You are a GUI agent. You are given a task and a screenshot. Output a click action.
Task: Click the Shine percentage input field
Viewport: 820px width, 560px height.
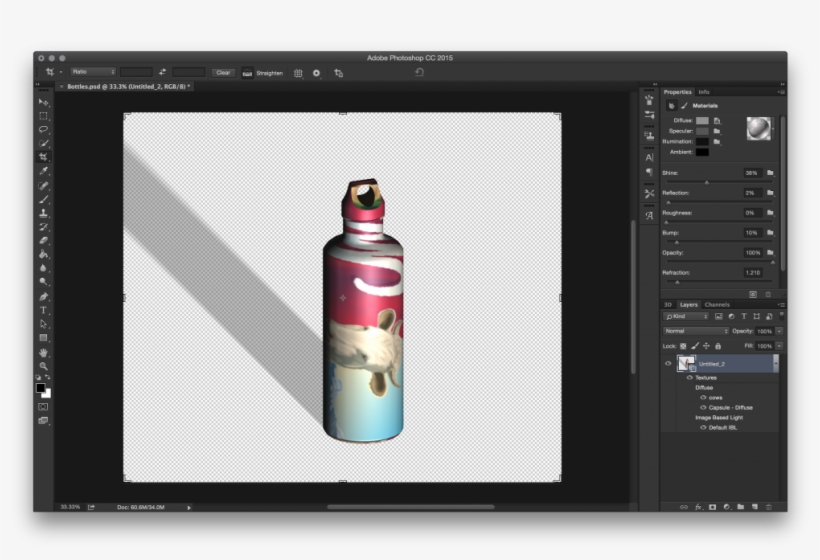(x=751, y=173)
